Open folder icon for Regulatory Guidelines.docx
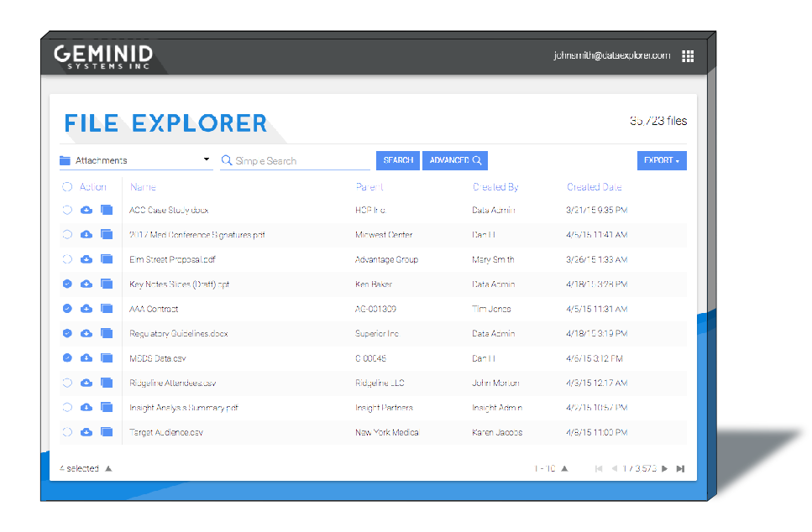 (x=107, y=333)
